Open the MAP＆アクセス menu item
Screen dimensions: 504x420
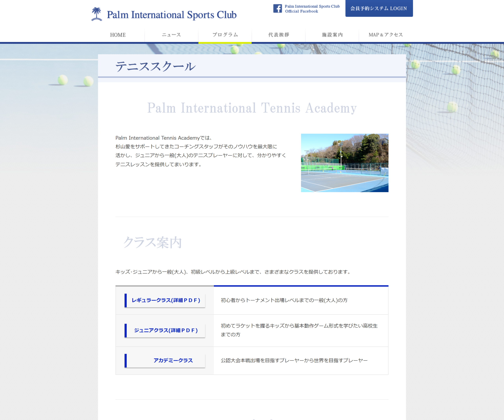386,35
